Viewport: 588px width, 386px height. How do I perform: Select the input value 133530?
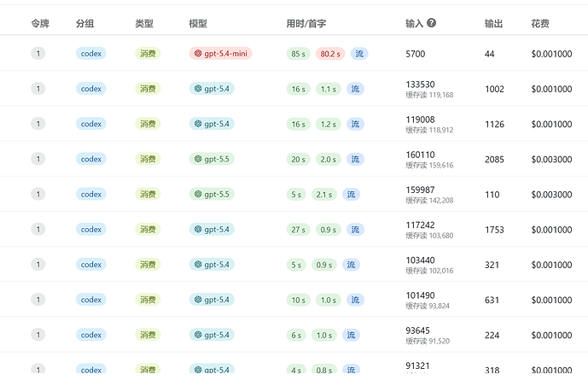point(421,85)
